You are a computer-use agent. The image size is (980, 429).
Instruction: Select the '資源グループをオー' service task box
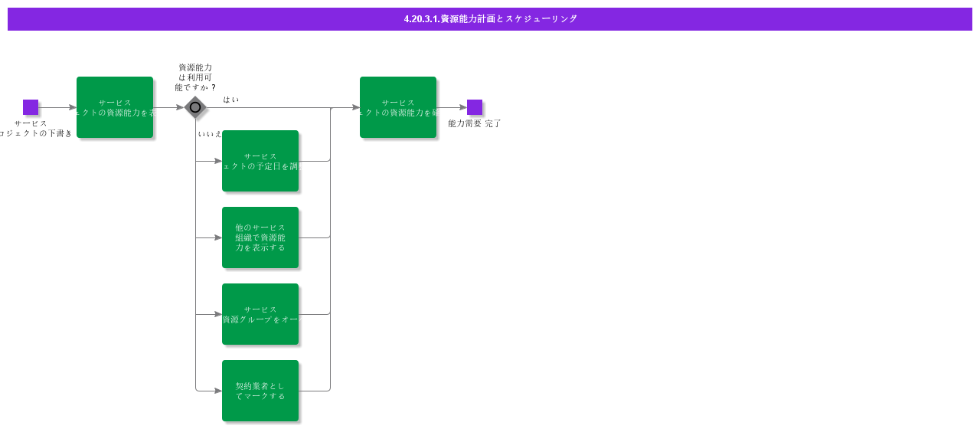click(x=260, y=314)
